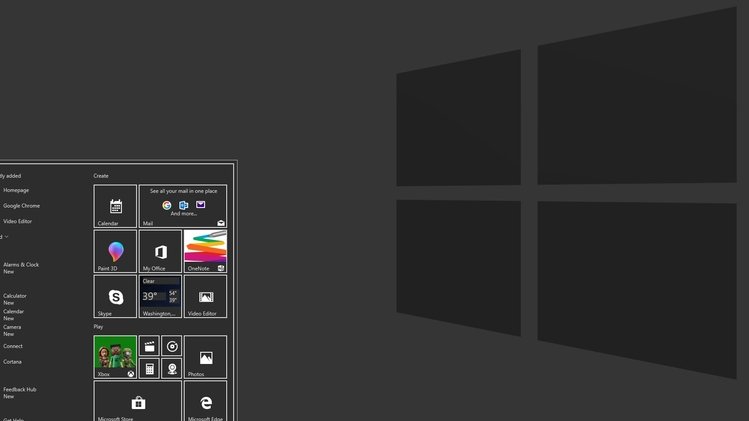Open the My Office tile
This screenshot has width=749, height=421.
pos(160,251)
